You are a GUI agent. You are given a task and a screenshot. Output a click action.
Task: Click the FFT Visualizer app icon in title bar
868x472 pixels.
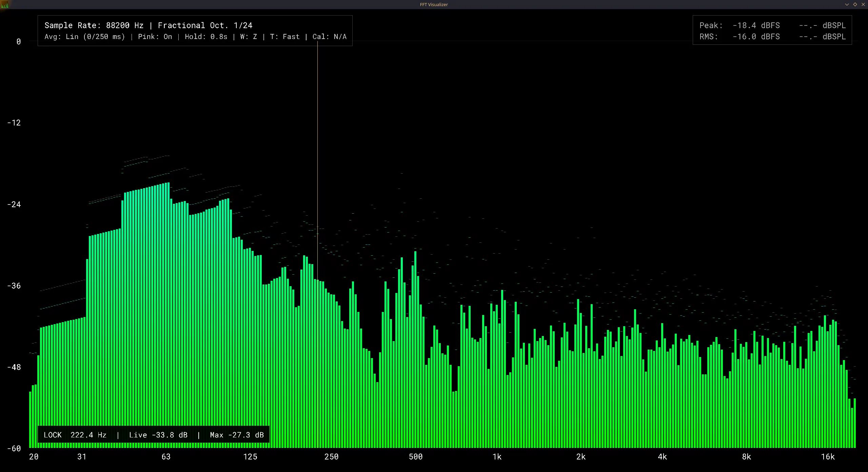click(x=5, y=4)
